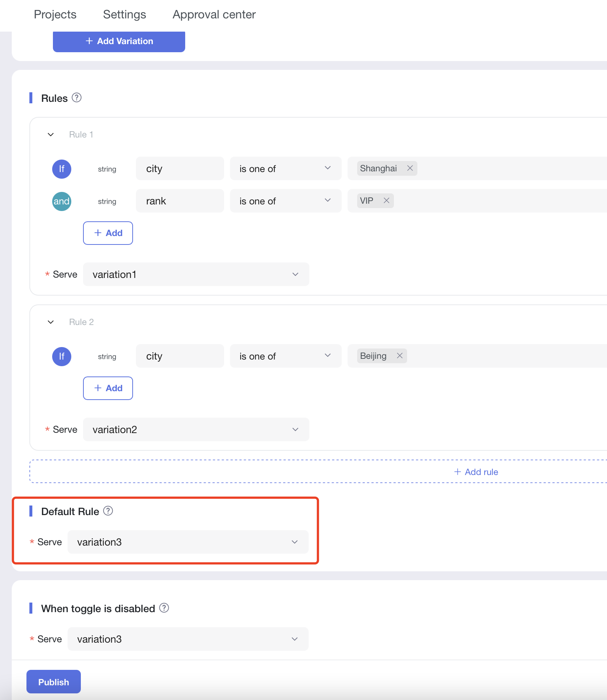The height and width of the screenshot is (700, 607).
Task: Open Rule 1 Serve variation1 dropdown
Action: click(196, 274)
